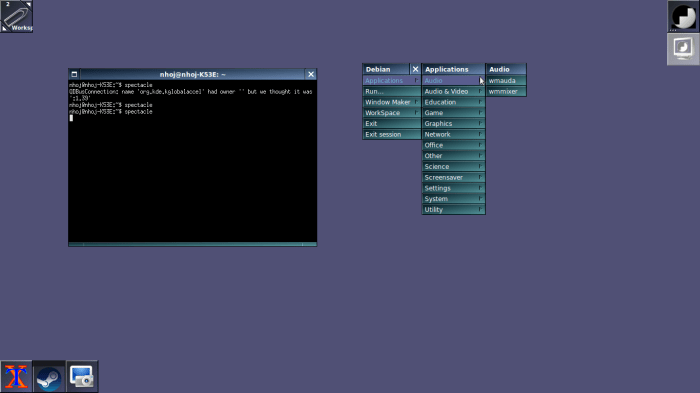Close the nhoj@nhoj-K53E terminal window
The image size is (700, 393).
click(x=311, y=74)
